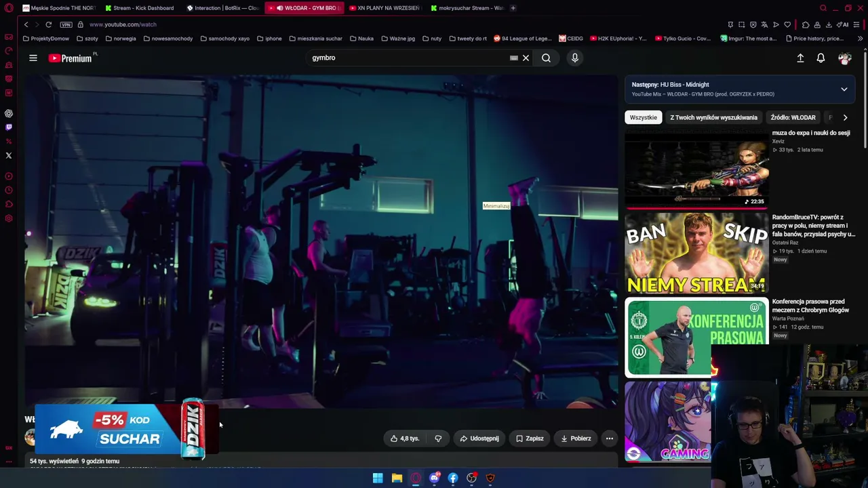
Task: Open the YouTube create upload button
Action: click(x=800, y=58)
